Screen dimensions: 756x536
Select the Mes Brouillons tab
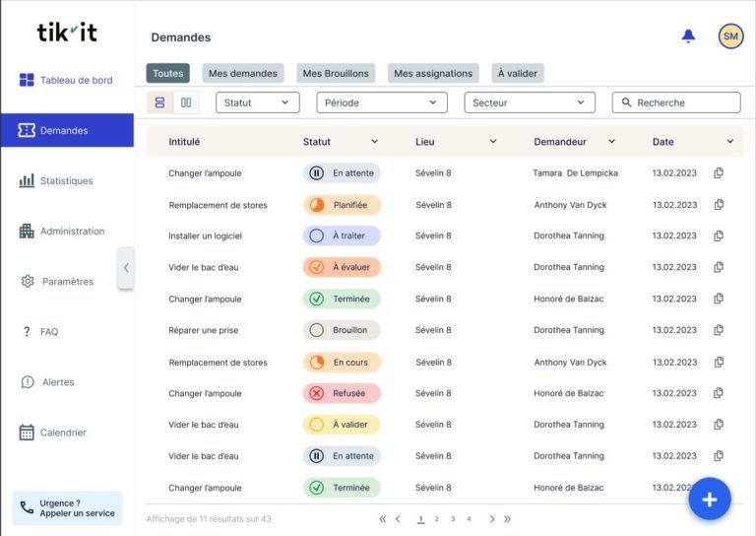[x=336, y=74]
